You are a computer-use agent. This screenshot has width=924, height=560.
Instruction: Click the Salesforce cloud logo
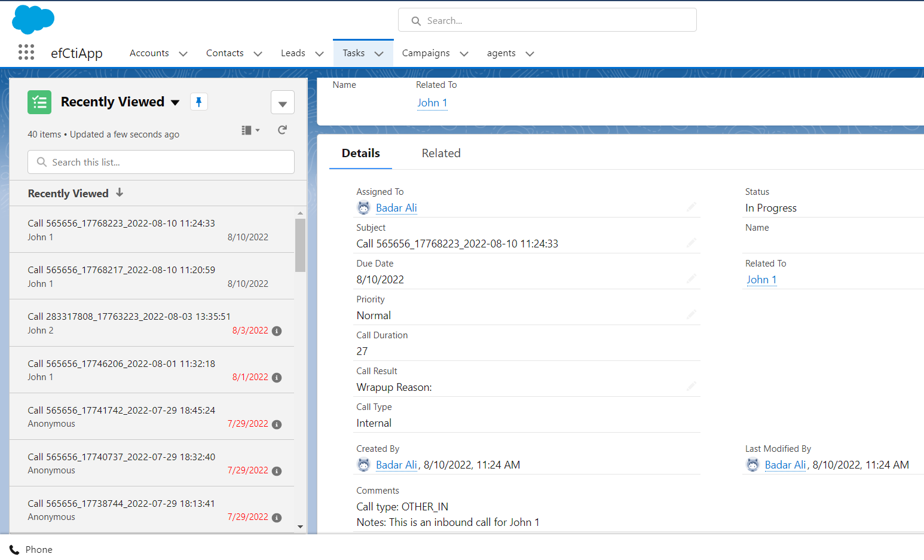pos(33,19)
